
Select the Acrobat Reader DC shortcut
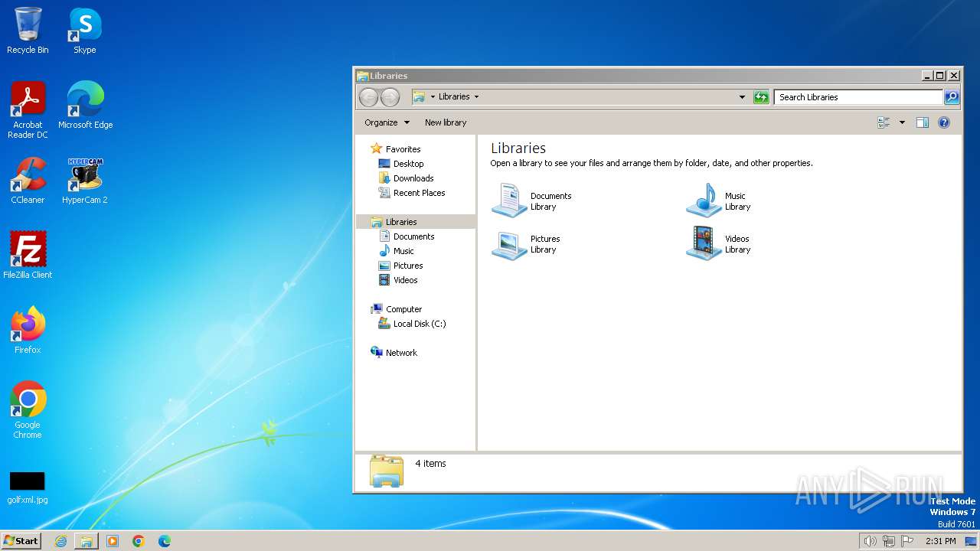pos(28,110)
